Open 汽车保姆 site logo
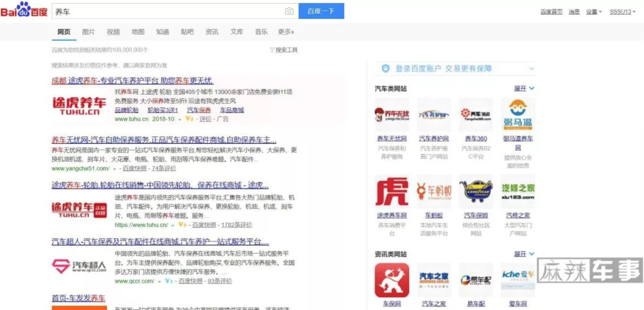Viewport: 644px width, 310px height. click(476, 192)
